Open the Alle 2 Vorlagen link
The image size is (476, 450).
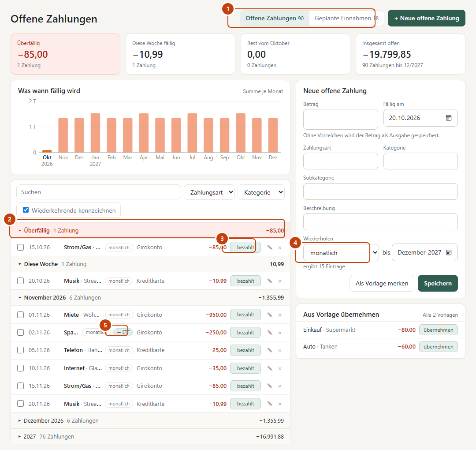(440, 315)
